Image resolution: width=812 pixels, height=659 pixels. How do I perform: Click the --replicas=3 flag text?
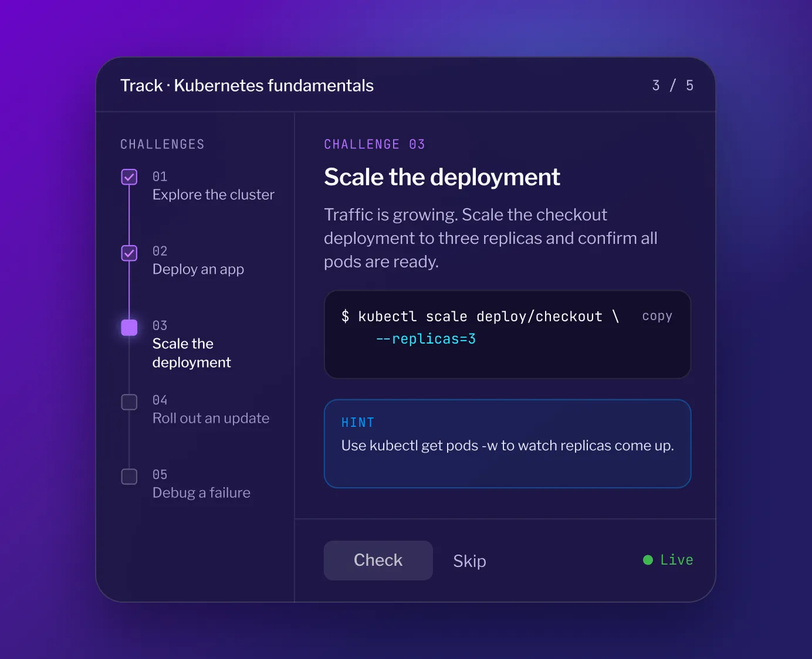(426, 339)
